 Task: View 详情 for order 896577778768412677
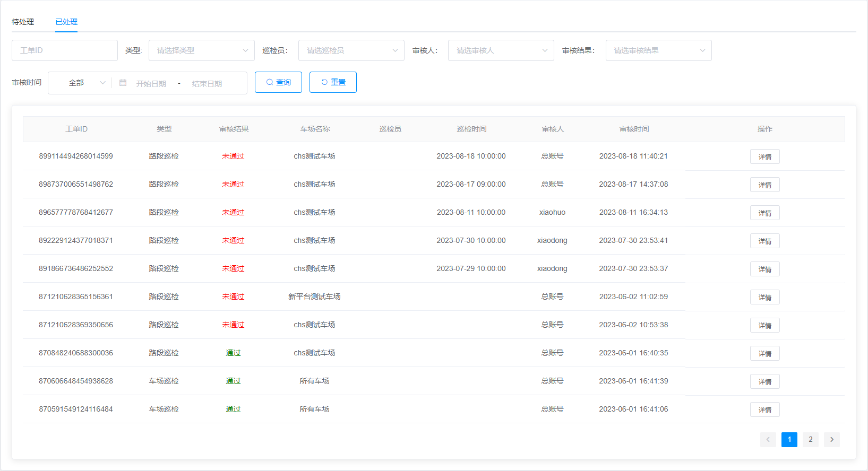(764, 213)
